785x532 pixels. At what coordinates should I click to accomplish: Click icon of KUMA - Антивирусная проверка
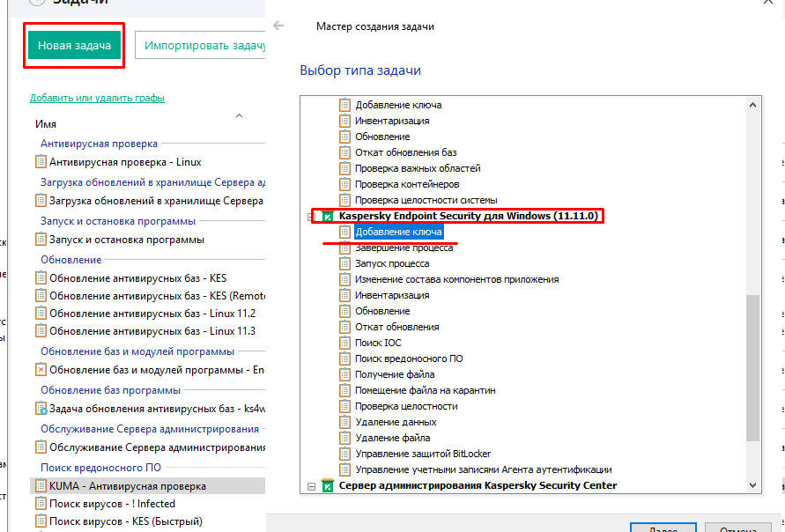coord(41,486)
